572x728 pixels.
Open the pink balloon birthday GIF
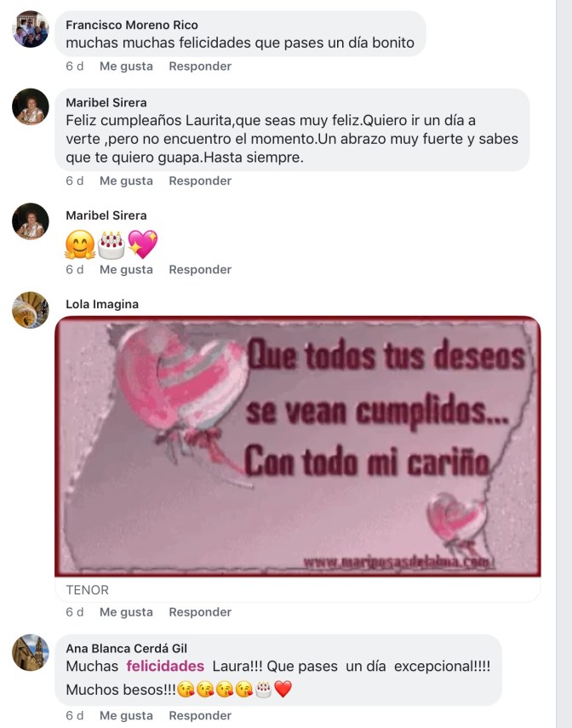pyautogui.click(x=298, y=447)
